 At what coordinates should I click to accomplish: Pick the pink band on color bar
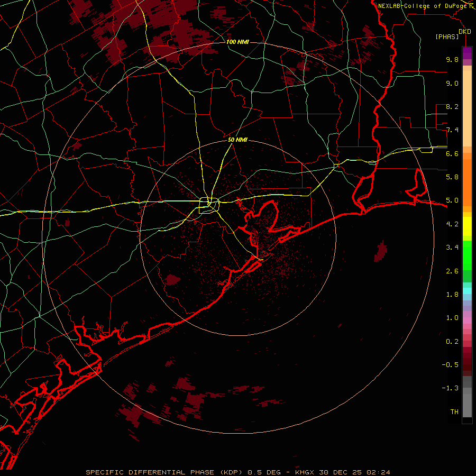pos(467,321)
